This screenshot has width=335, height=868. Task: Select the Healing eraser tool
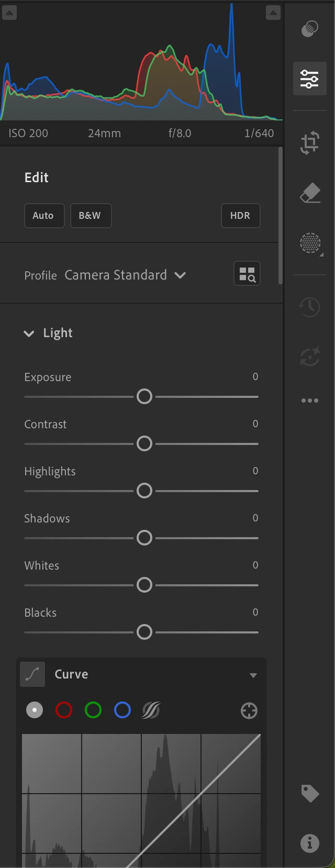click(x=310, y=193)
